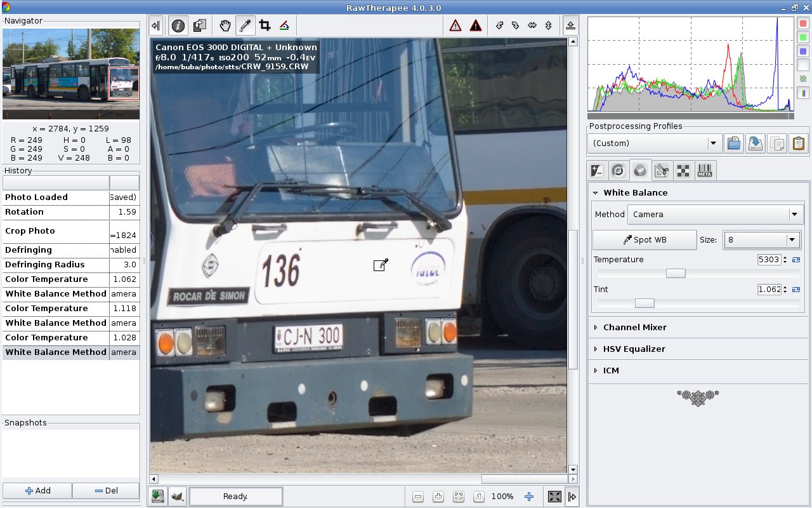Delete the selected snapshot with Del
812x508 pixels.
coord(106,491)
